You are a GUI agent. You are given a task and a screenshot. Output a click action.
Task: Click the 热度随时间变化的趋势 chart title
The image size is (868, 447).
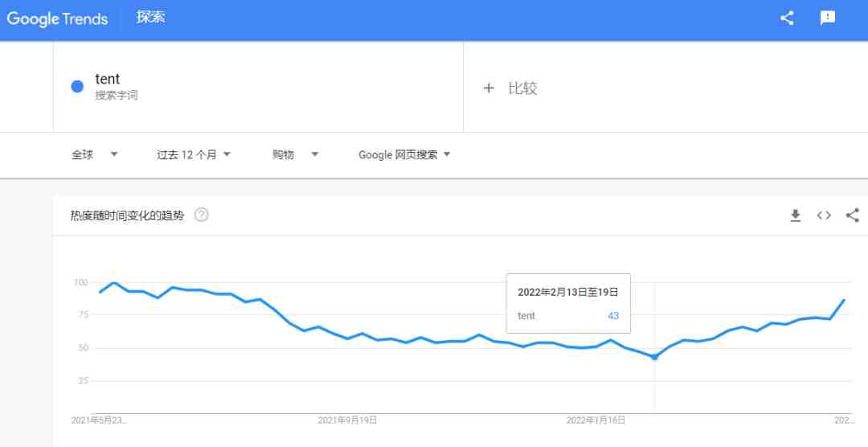pyautogui.click(x=127, y=215)
